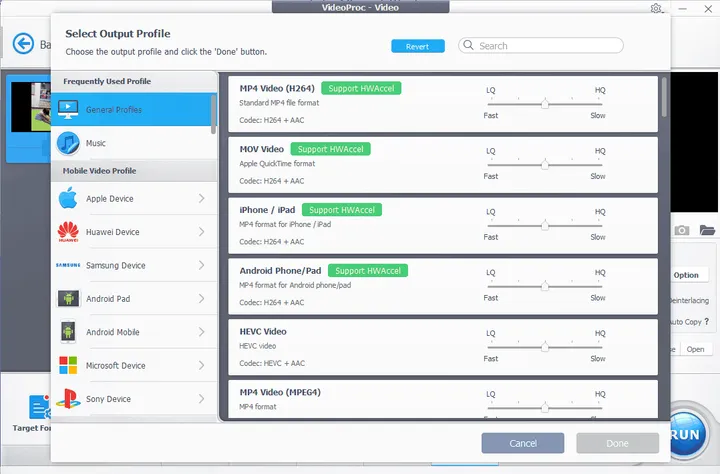
Task: Click Auto Copy label in main window
Action: [686, 322]
